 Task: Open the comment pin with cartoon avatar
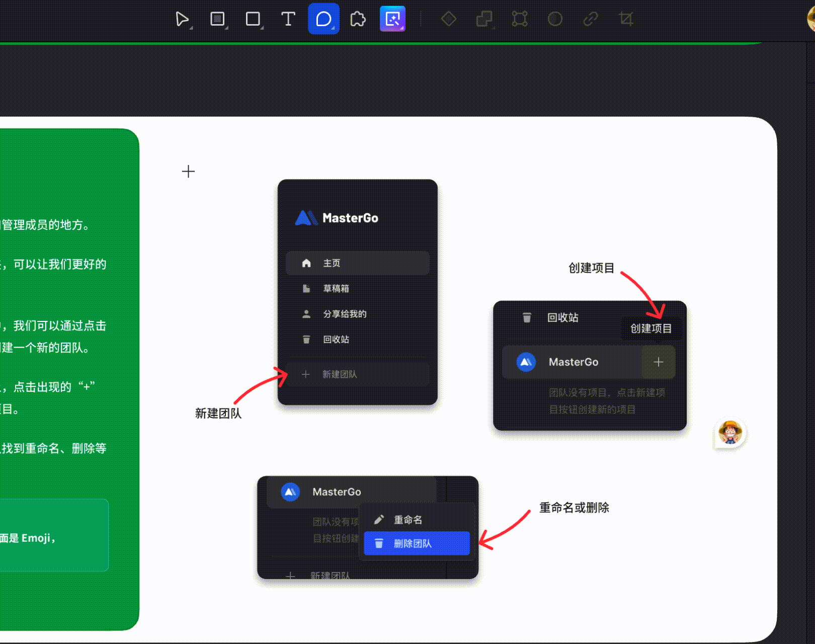coord(730,433)
